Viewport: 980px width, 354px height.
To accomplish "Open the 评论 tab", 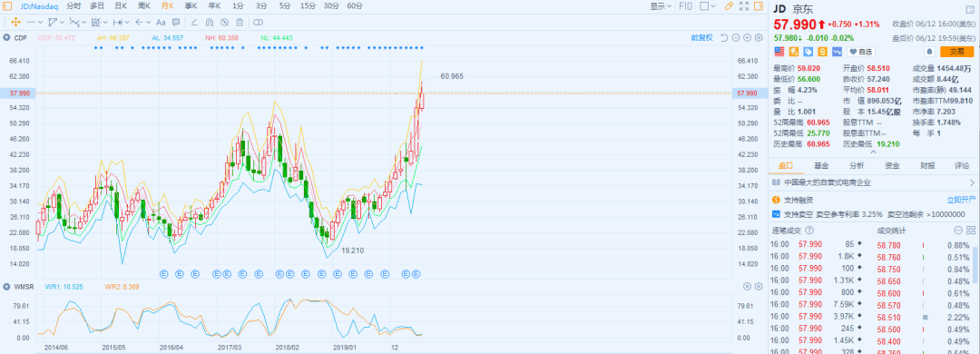I will coord(962,166).
